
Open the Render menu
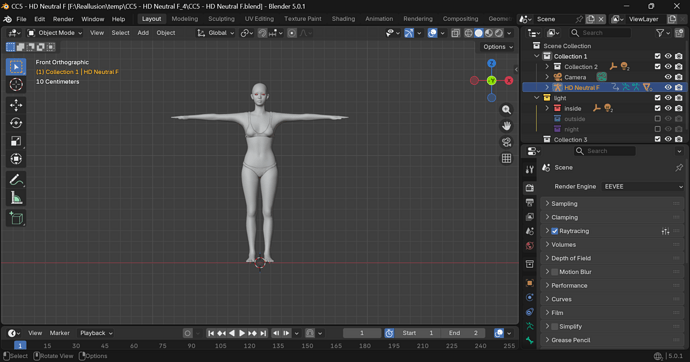(63, 19)
